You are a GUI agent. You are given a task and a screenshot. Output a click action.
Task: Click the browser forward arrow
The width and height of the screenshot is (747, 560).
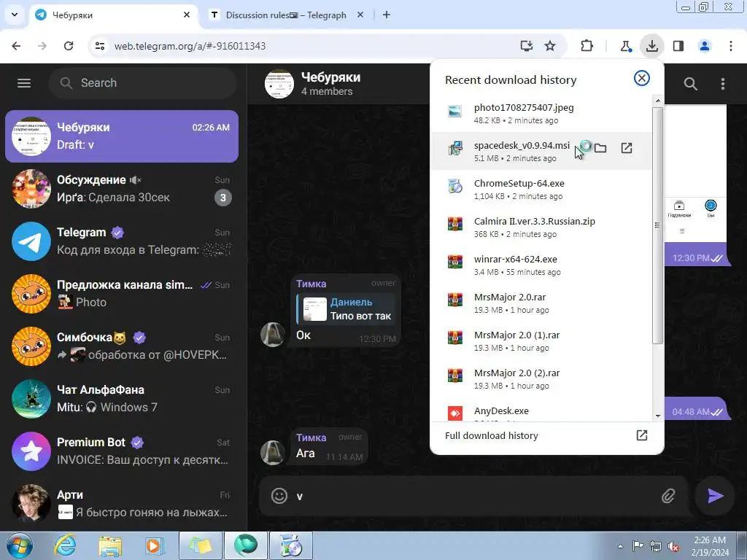[x=42, y=46]
